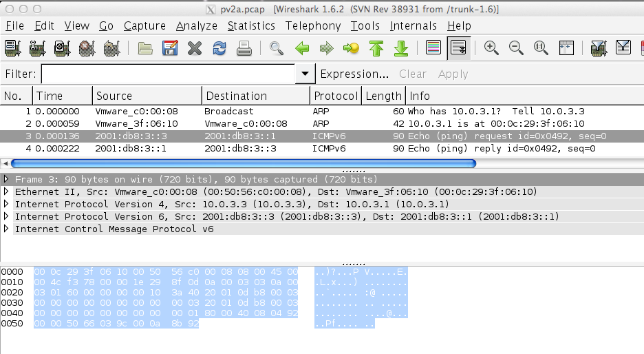Zoom in on packet text
This screenshot has width=644, height=354.
(x=491, y=48)
